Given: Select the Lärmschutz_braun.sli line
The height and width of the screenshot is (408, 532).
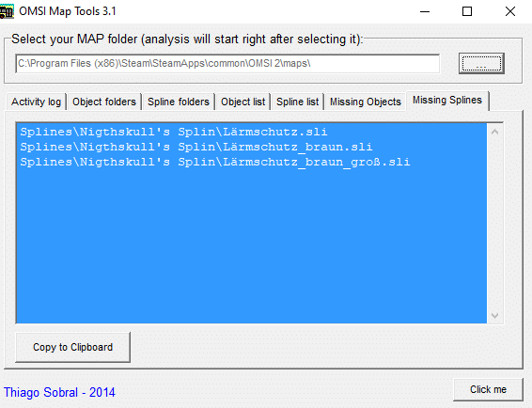Looking at the screenshot, I should [196, 147].
